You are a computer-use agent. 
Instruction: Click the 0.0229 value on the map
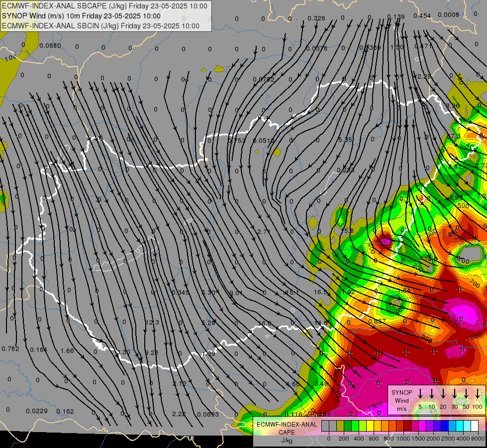(x=37, y=411)
